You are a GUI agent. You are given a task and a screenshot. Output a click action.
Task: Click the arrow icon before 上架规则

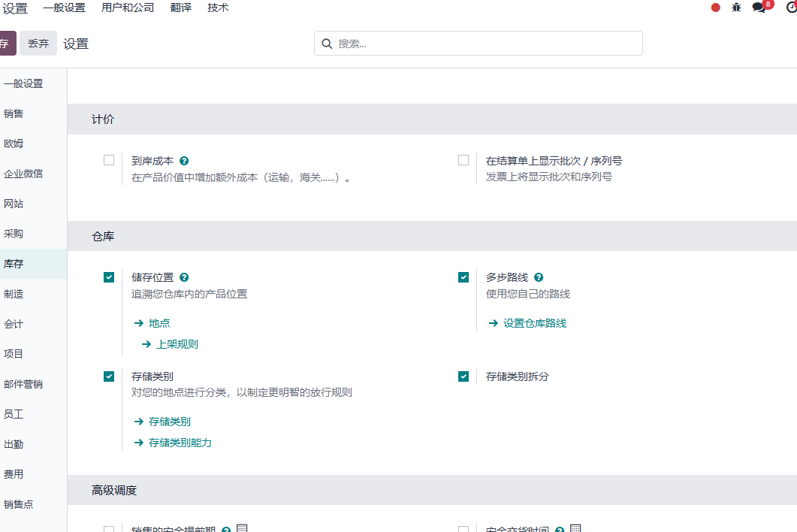pos(146,344)
